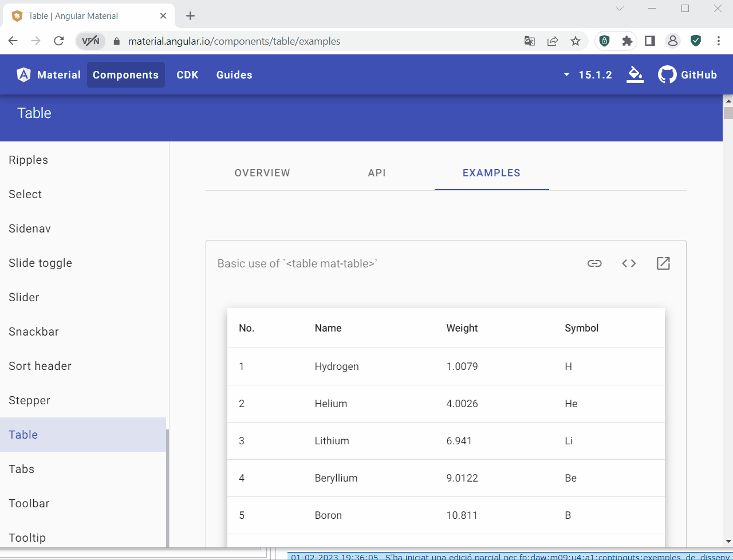The width and height of the screenshot is (733, 560).
Task: Click the Angular Material logo
Action: pyautogui.click(x=23, y=74)
